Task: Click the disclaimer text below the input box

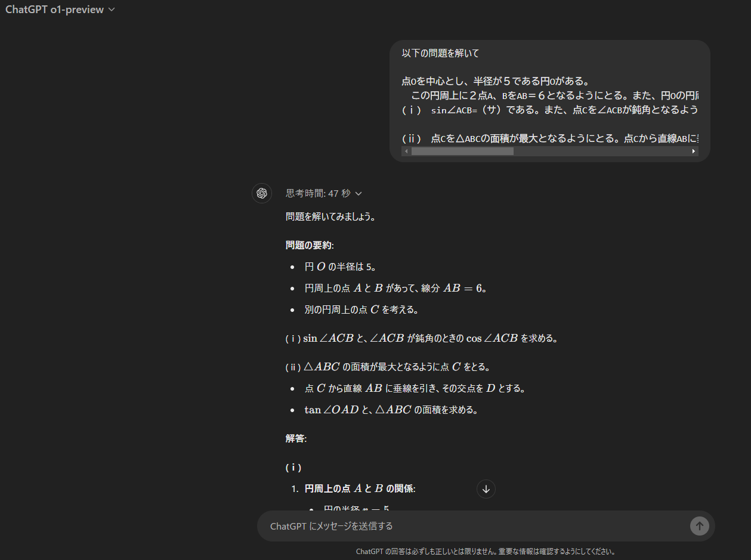Action: point(486,552)
